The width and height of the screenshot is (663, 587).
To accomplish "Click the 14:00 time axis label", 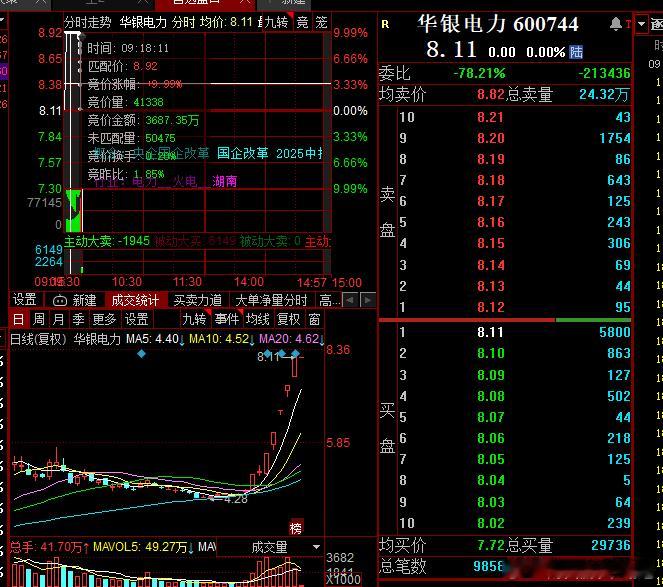I will point(249,282).
